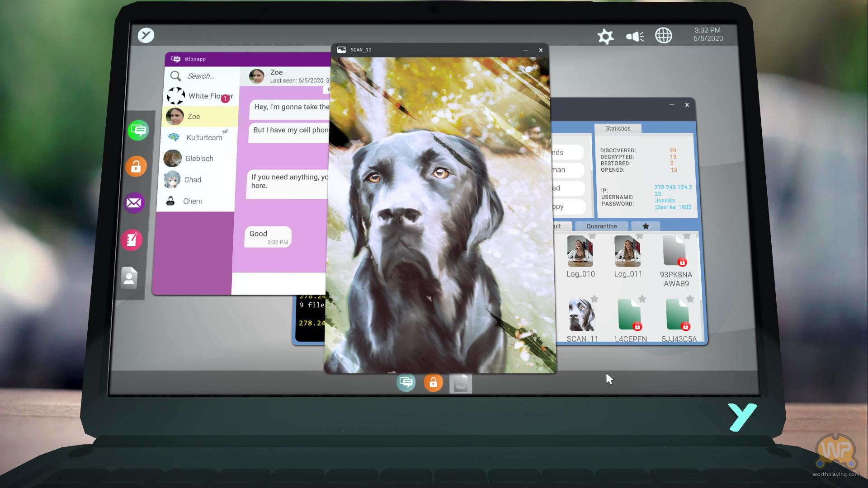
Task: Open the globe network icon
Action: click(663, 36)
